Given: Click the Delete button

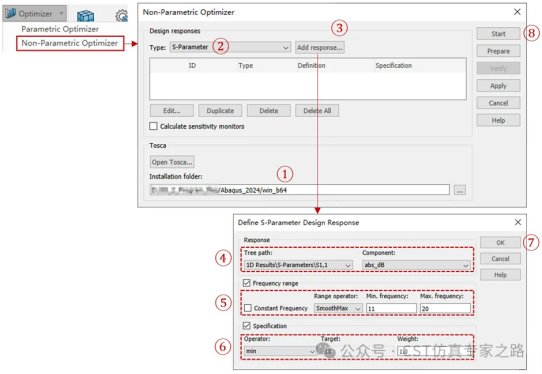Looking at the screenshot, I should point(269,111).
